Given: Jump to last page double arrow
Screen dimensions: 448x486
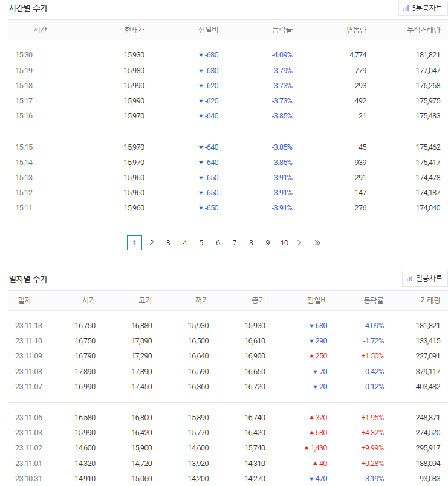Looking at the screenshot, I should 317,242.
